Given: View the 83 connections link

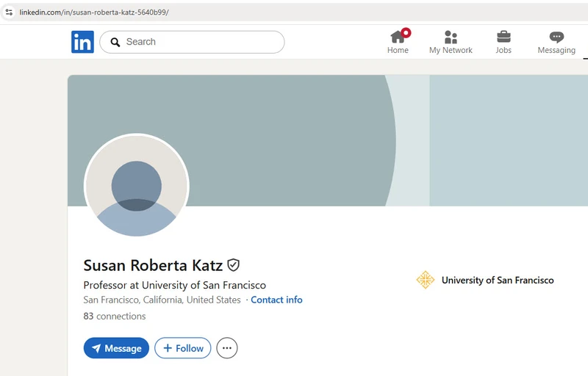Looking at the screenshot, I should point(115,317).
